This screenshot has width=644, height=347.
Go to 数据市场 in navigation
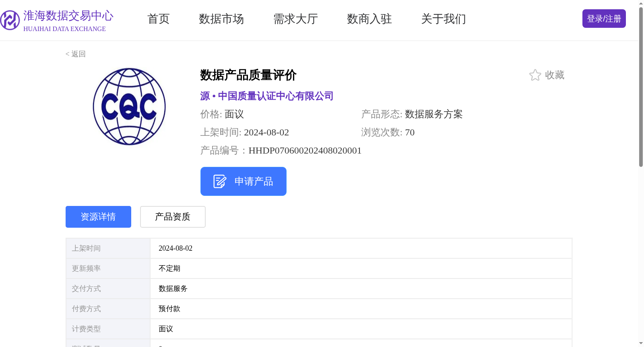(221, 19)
